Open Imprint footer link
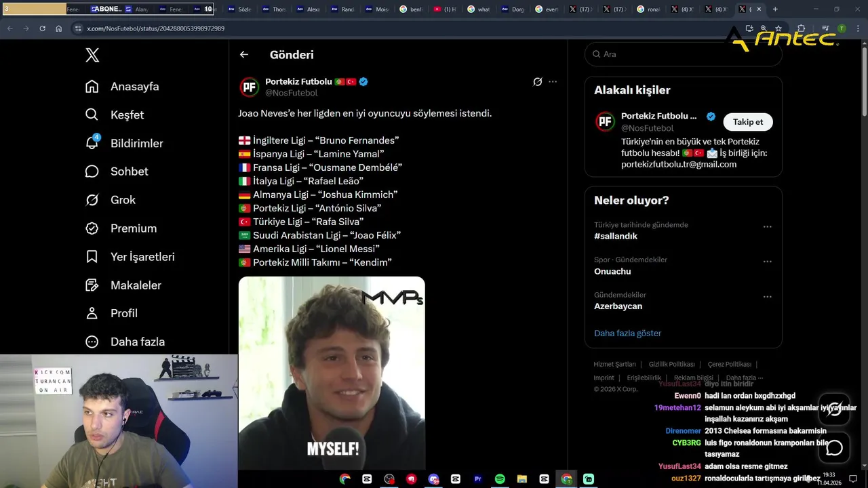This screenshot has height=488, width=868. (604, 378)
